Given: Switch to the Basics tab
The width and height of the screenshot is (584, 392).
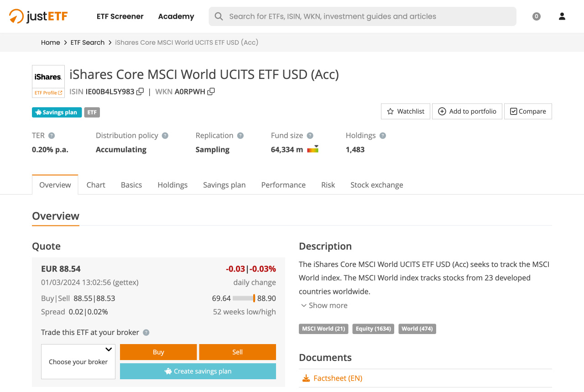Looking at the screenshot, I should pos(131,185).
